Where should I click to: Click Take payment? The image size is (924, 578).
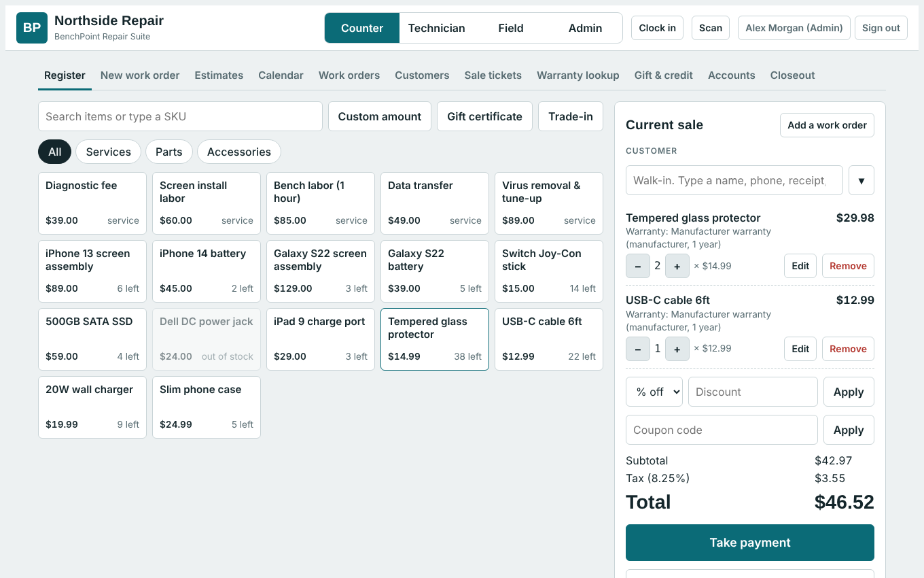coord(750,543)
